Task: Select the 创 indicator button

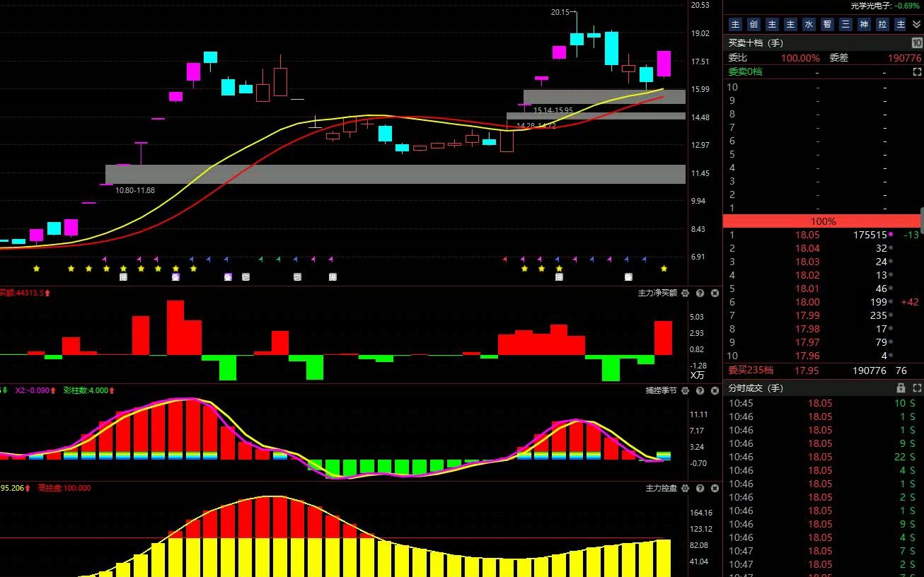Action: 753,24
